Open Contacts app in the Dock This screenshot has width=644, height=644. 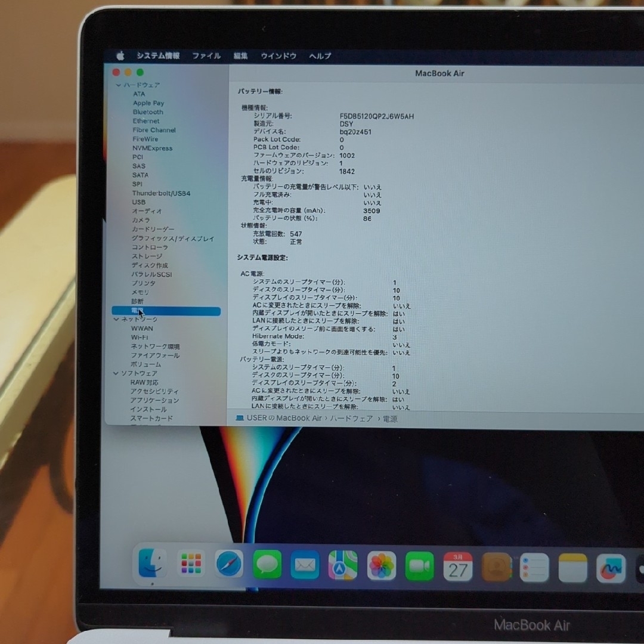pos(496,568)
